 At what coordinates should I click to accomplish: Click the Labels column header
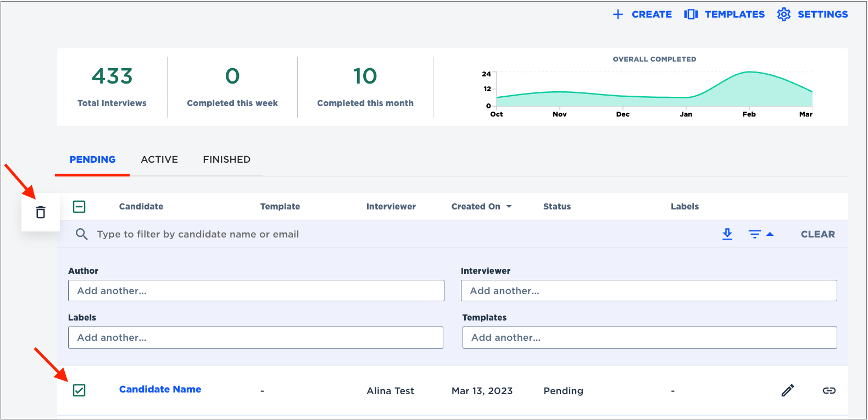tap(685, 207)
